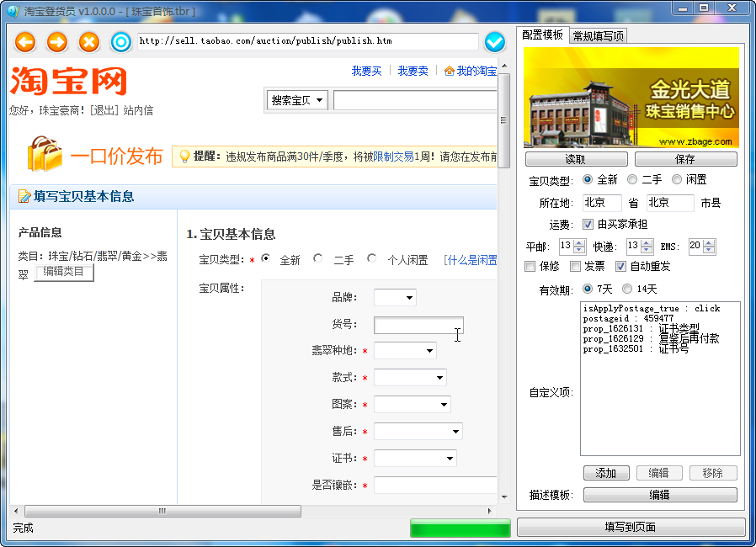
Task: Open the 图案 dropdown
Action: 413,404
